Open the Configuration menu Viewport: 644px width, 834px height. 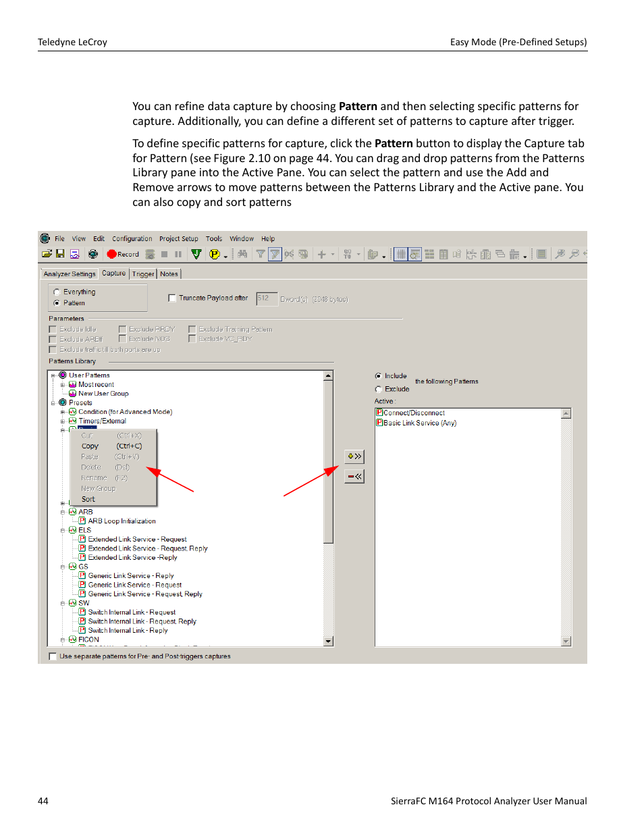tap(132, 238)
